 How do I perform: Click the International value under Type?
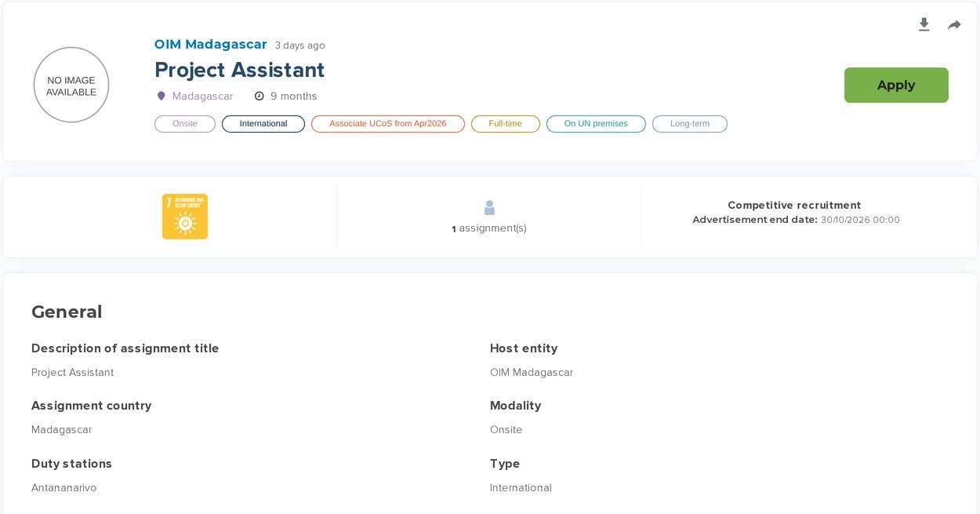[521, 488]
